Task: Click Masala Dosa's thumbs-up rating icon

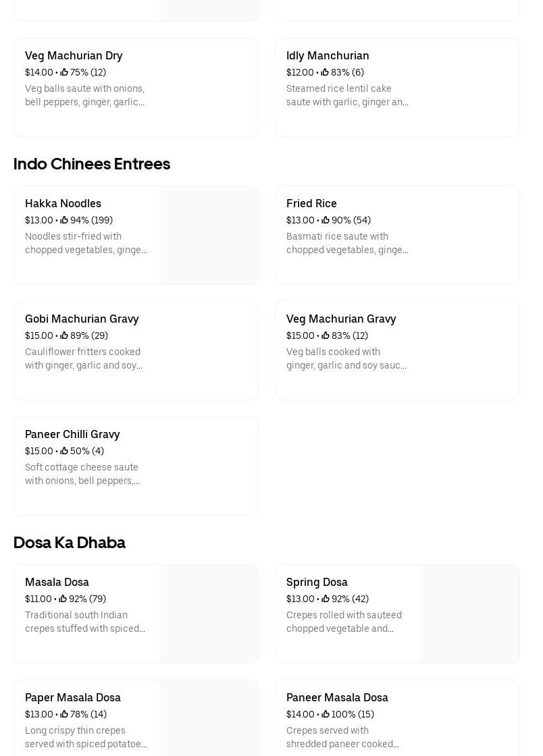Action: tap(63, 599)
